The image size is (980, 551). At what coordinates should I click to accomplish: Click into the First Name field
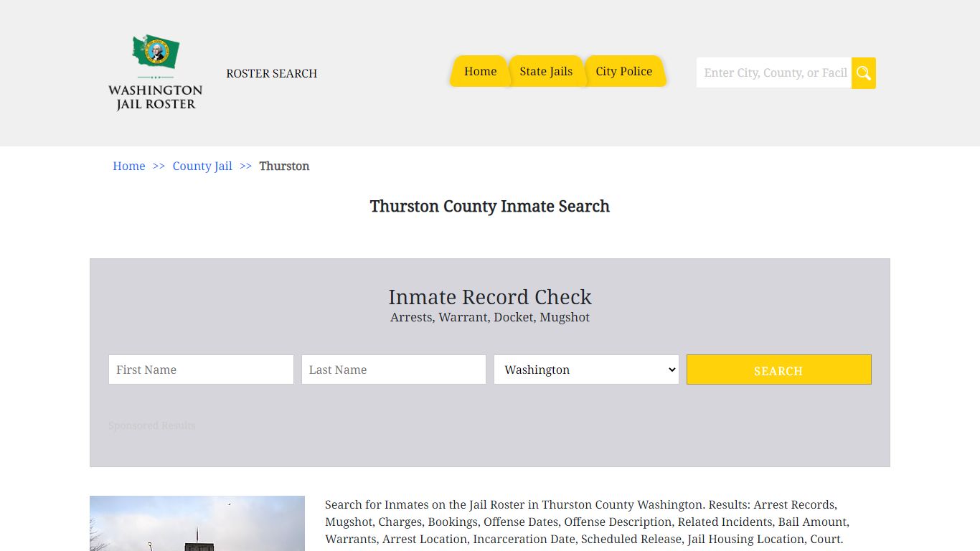point(201,369)
